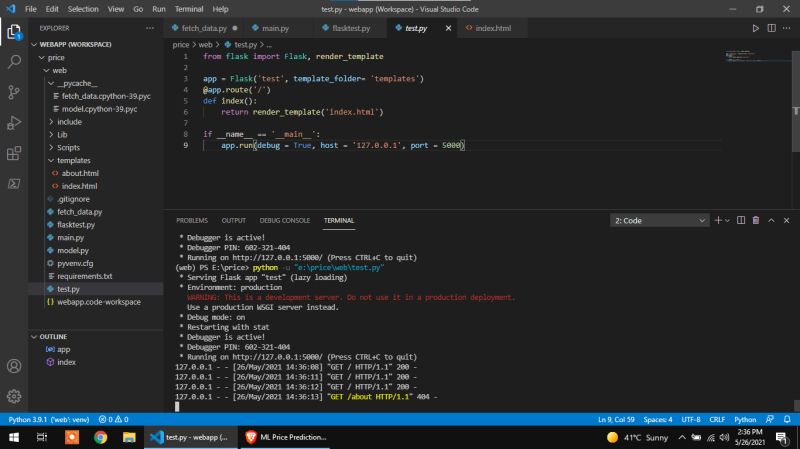Viewport: 800px width, 449px height.
Task: Open the editor More Actions ellipsis
Action: click(787, 28)
